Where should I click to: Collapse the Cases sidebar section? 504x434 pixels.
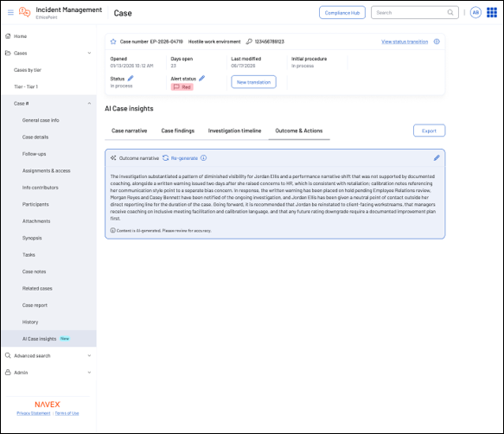(89, 53)
